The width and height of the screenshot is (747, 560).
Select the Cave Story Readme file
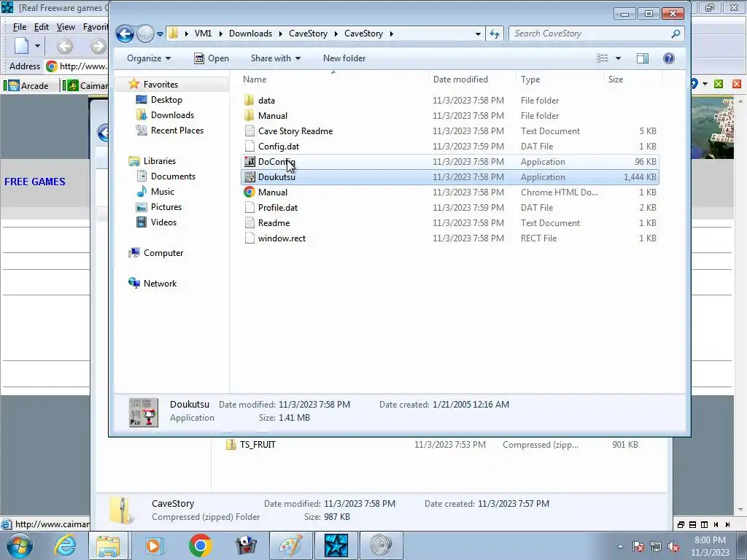[449, 131]
